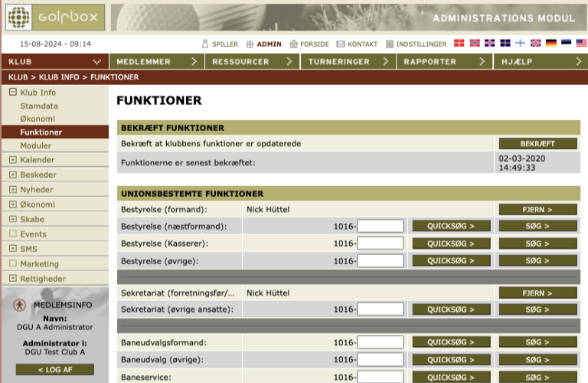The width and height of the screenshot is (588, 383).
Task: Click the BEKRÆFT button
Action: 537,144
